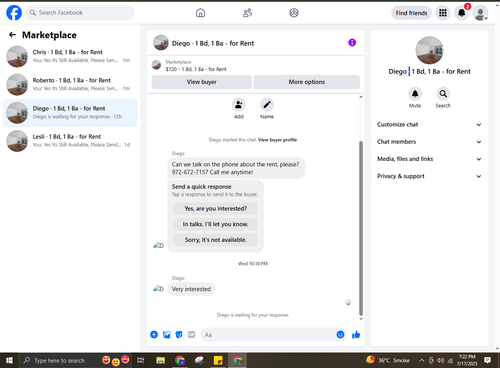Send quick response 'In talks. I'll let you know.'

coord(216,224)
